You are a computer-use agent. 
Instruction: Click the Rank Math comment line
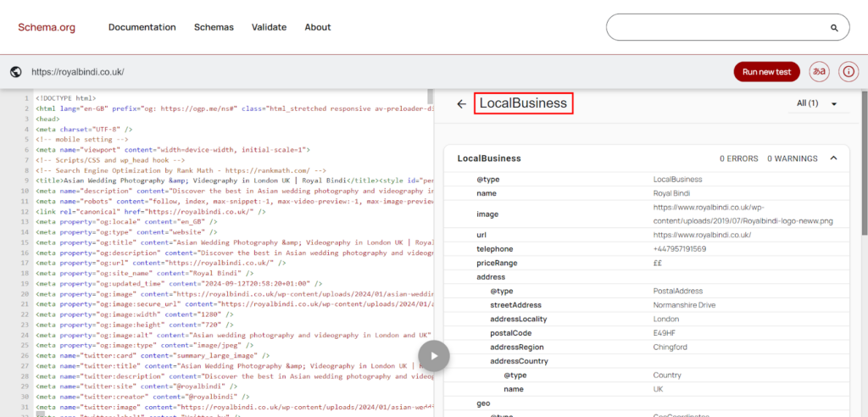pos(181,170)
